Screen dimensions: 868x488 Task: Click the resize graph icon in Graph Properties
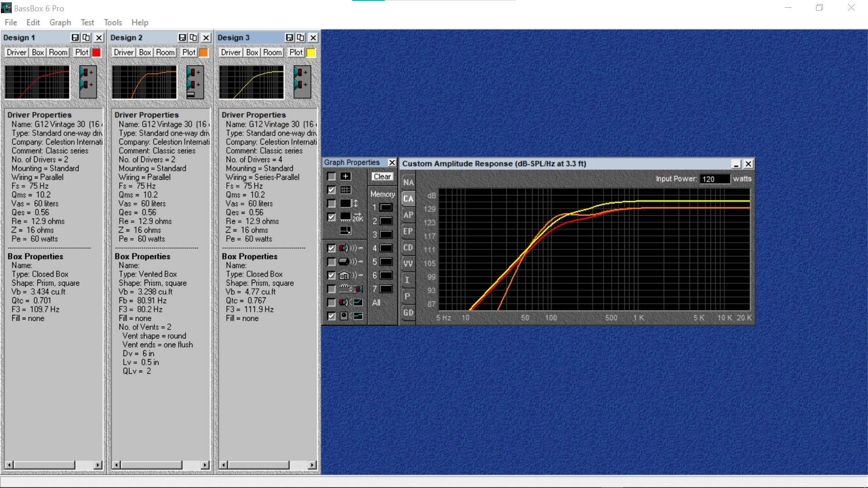(345, 230)
